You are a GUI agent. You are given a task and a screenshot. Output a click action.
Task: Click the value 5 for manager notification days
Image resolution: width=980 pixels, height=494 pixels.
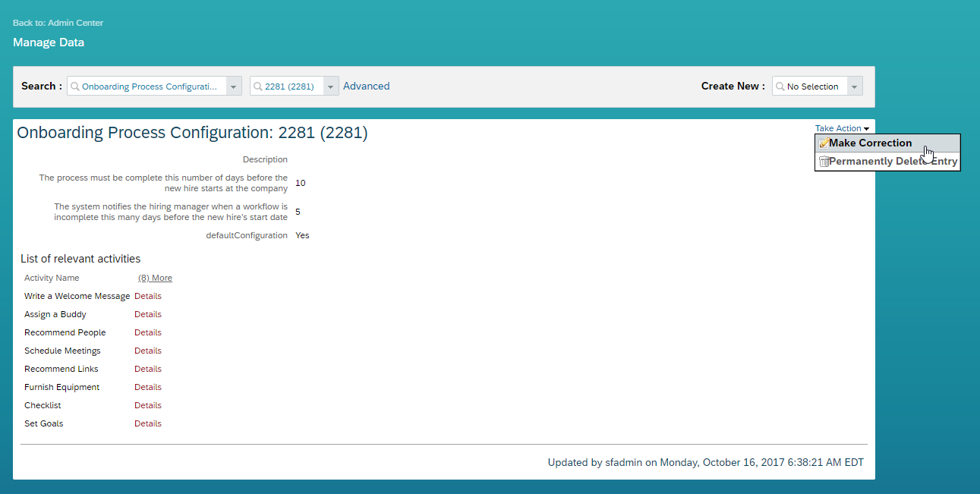pos(298,212)
